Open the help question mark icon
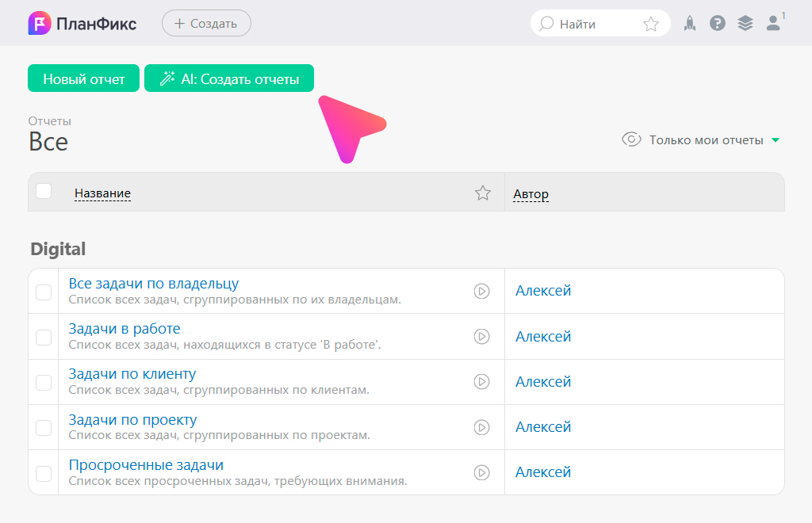 point(718,24)
